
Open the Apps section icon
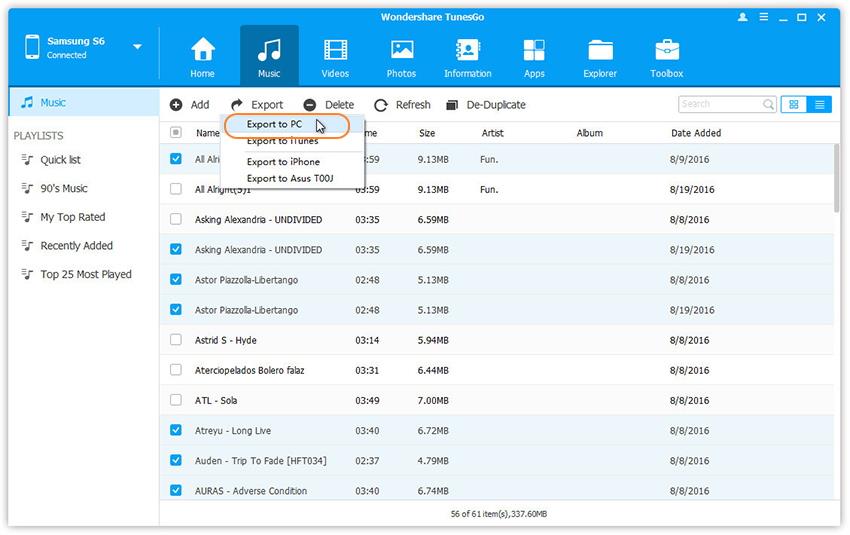pyautogui.click(x=534, y=50)
